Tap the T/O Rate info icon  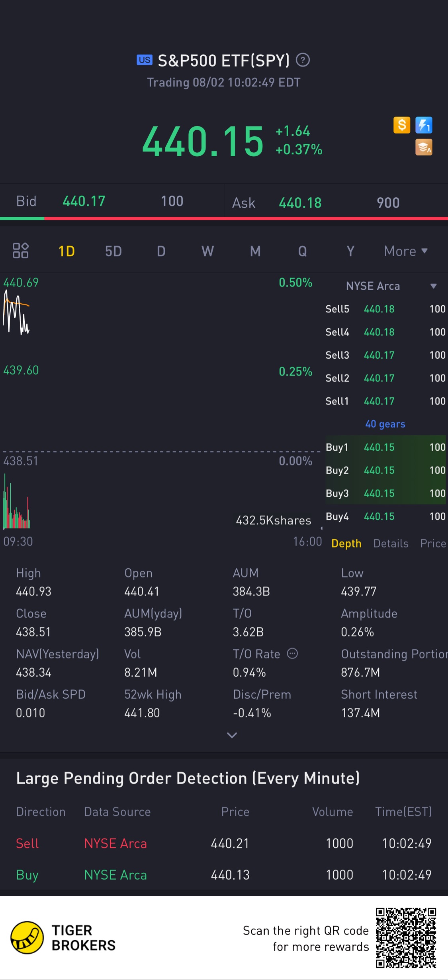292,654
